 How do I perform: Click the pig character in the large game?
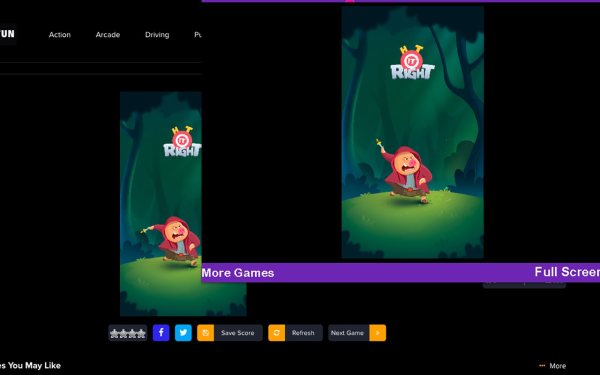pos(406,172)
